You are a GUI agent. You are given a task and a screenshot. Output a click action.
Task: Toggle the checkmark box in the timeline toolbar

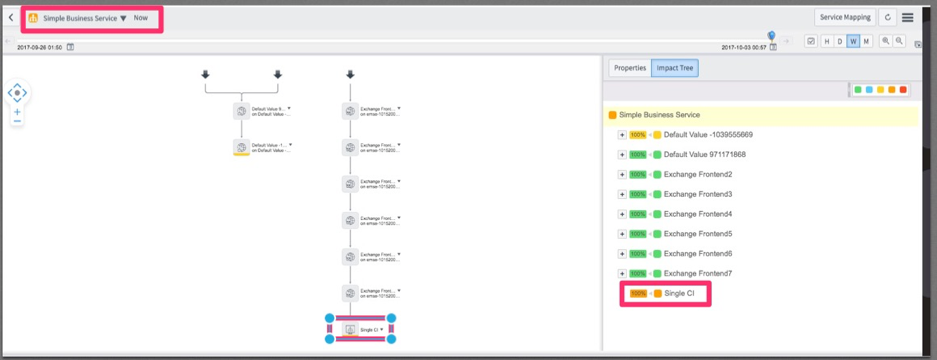click(x=811, y=41)
